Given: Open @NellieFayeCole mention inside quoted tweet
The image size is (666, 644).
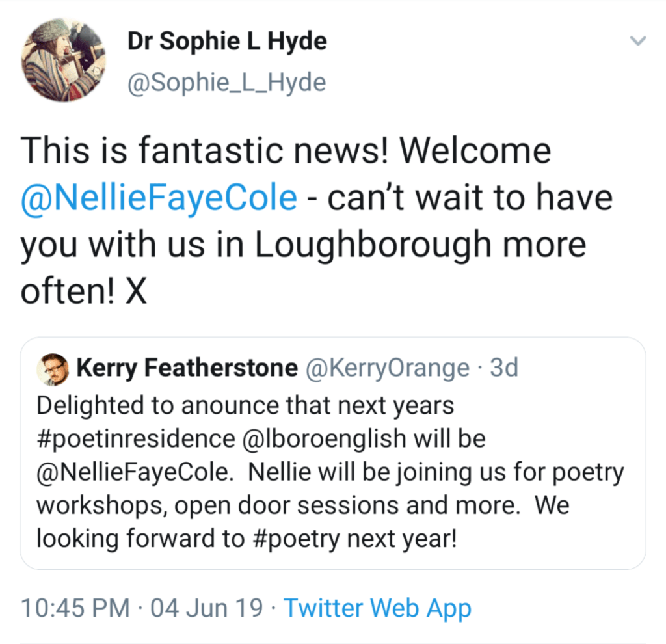Looking at the screenshot, I should (134, 472).
